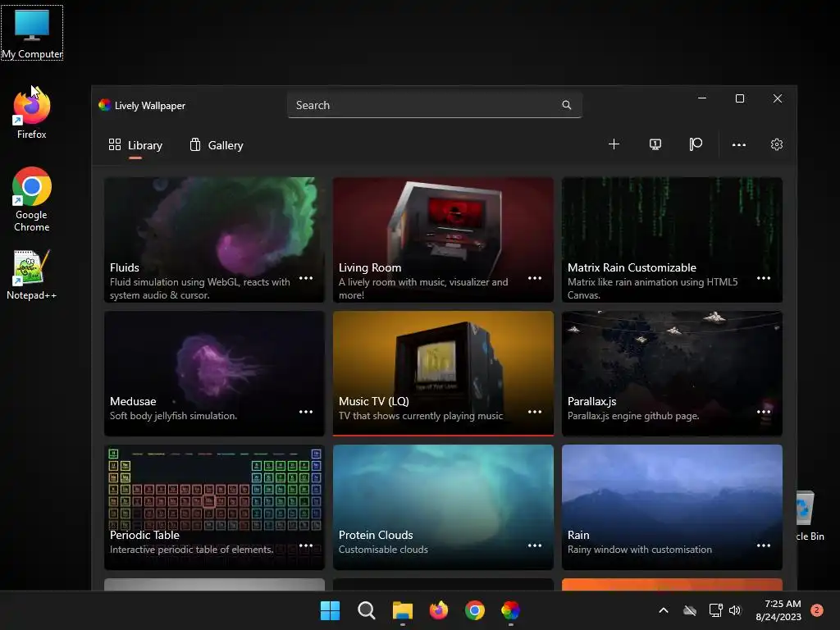Open the toolbar three-dots more menu
Screen dimensions: 840x630
(x=739, y=144)
